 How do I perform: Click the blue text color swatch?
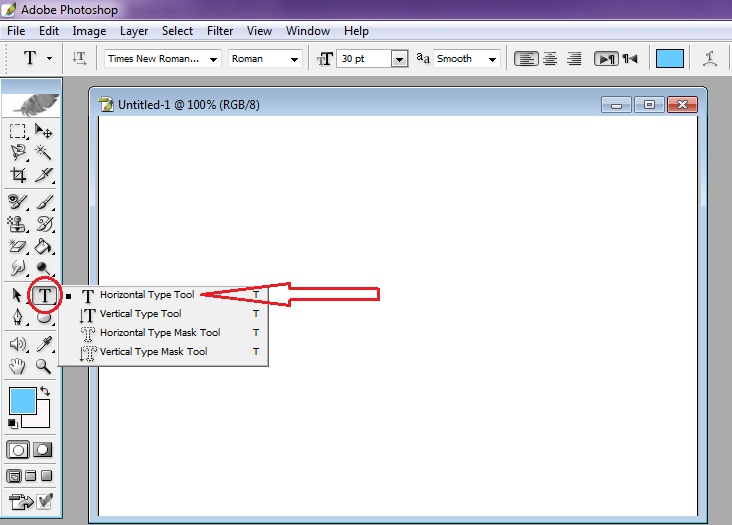pos(670,59)
